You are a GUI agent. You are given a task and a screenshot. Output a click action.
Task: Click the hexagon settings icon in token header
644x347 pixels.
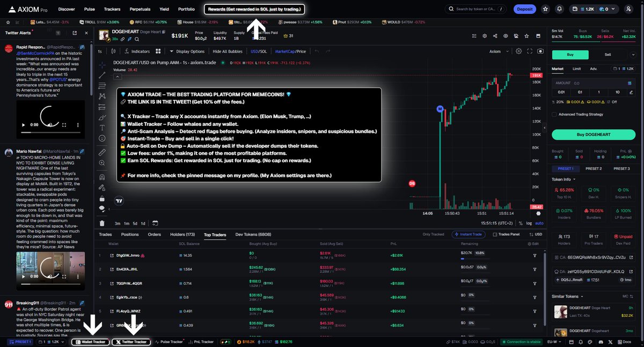tap(484, 36)
